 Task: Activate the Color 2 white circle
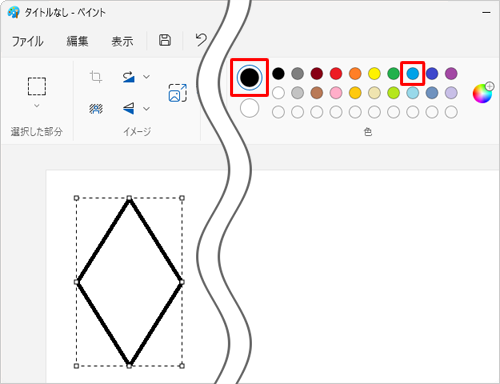(249, 108)
